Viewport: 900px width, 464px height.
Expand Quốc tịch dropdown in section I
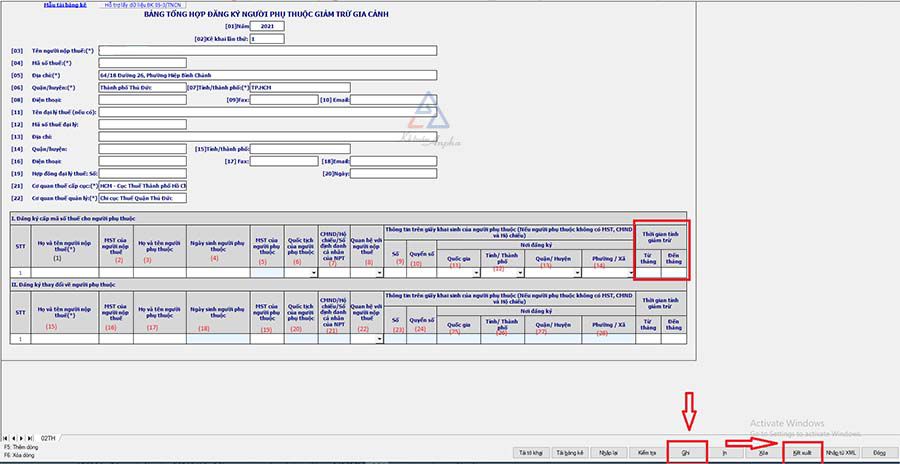314,272
